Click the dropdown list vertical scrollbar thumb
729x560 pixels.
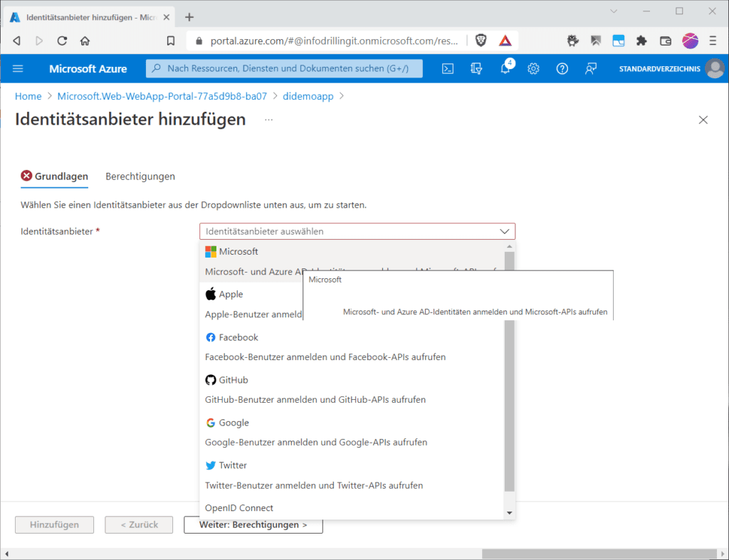pyautogui.click(x=510, y=371)
